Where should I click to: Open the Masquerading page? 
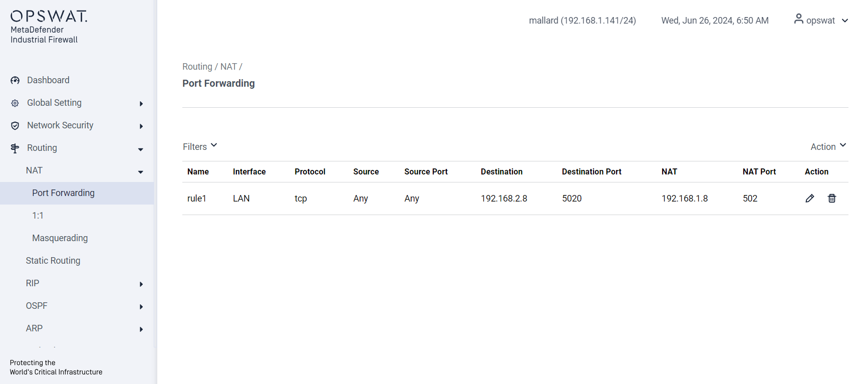(x=60, y=238)
